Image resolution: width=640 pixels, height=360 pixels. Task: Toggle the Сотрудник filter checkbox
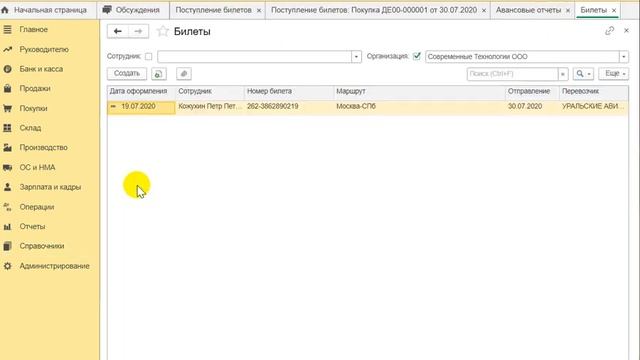point(149,56)
